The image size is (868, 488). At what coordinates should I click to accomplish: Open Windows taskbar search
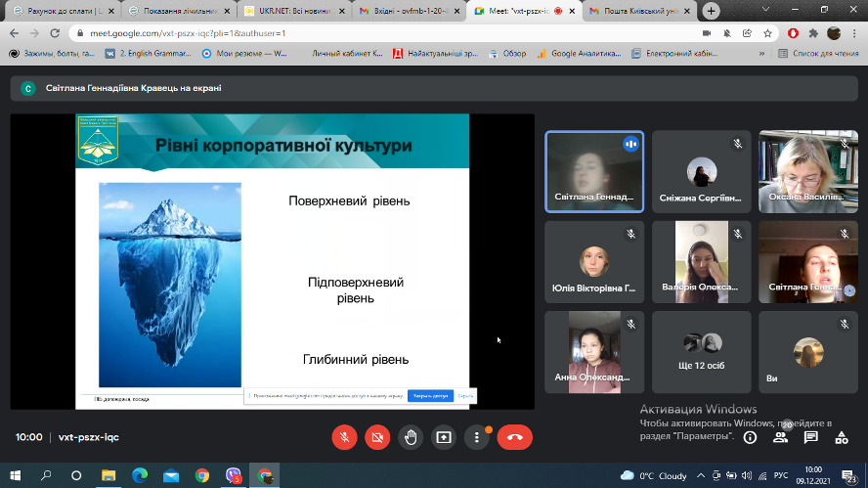coord(46,475)
